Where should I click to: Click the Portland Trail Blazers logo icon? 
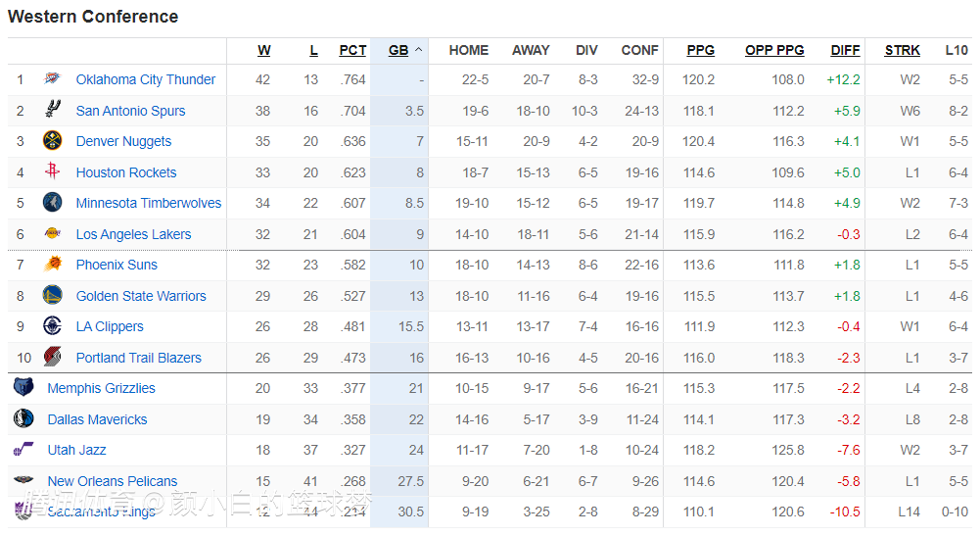pos(52,358)
